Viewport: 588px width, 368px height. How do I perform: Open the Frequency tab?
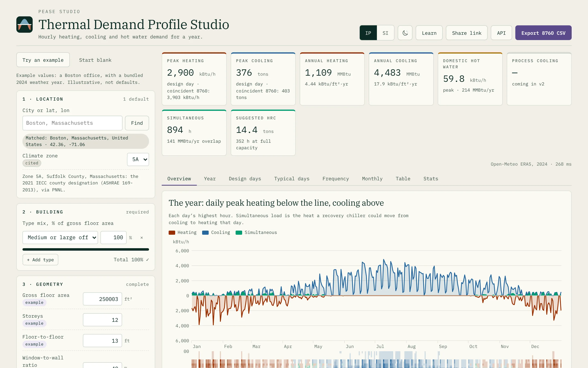pyautogui.click(x=336, y=179)
